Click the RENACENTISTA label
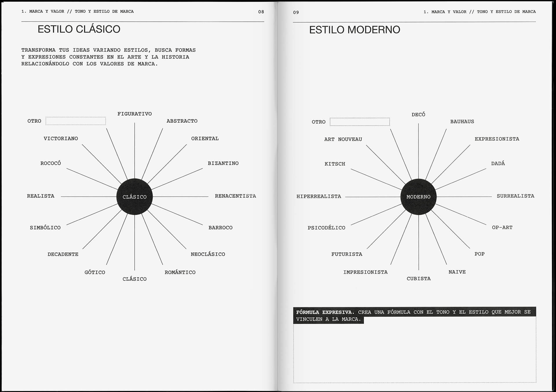Screen dimensions: 556x392 235,196
